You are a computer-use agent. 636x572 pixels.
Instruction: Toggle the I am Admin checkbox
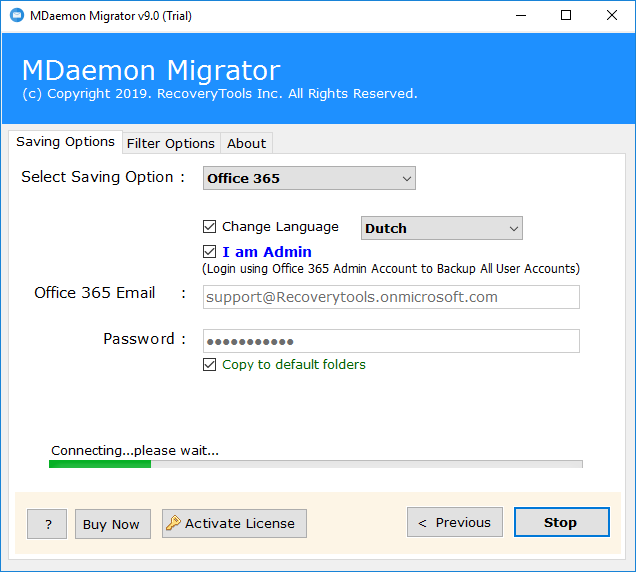(209, 252)
